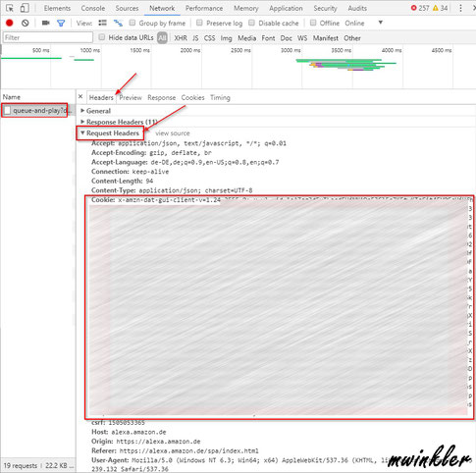The image size is (476, 473).
Task: Toggle the filter funnel icon
Action: pyautogui.click(x=61, y=23)
